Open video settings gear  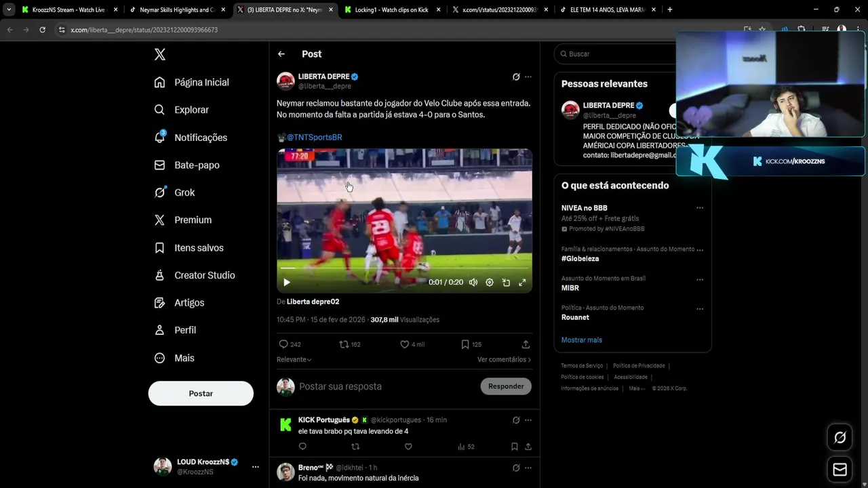click(490, 283)
